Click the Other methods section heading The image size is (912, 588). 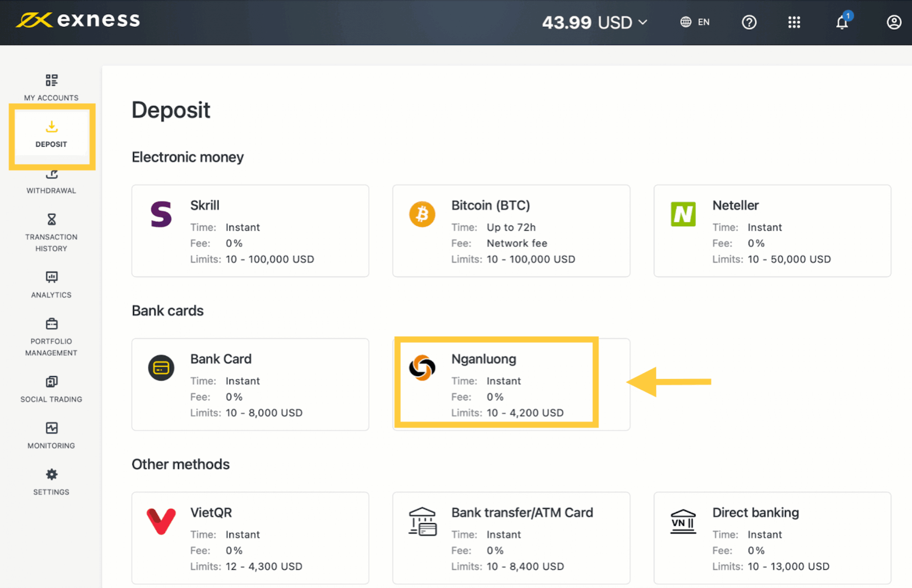181,464
